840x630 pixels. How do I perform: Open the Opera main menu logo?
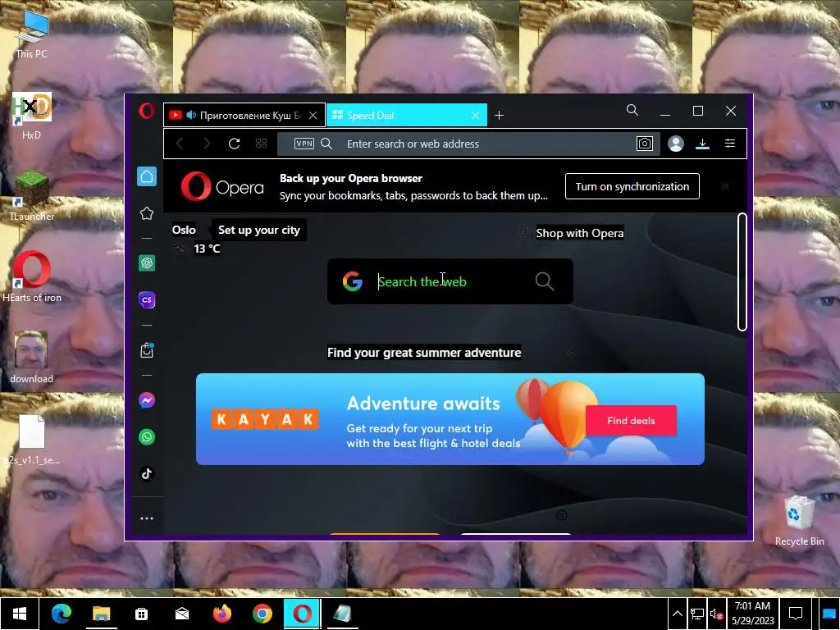click(146, 112)
